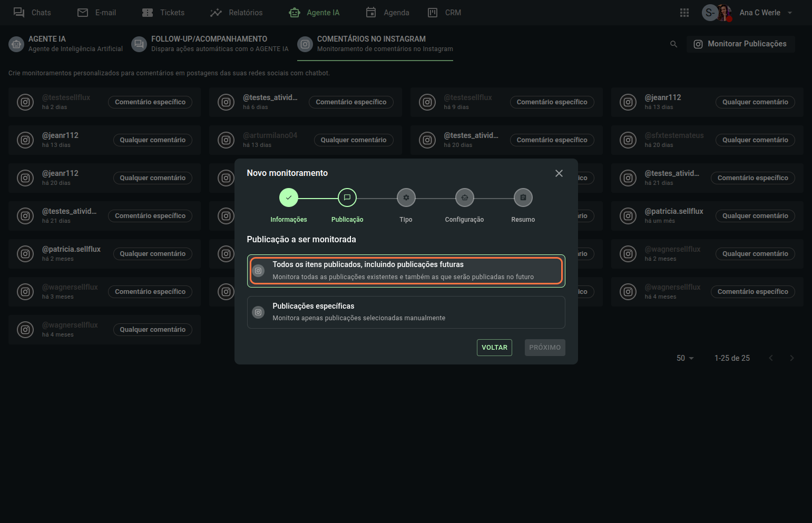Click the apps grid icon in header
The image size is (812, 523).
pyautogui.click(x=684, y=13)
